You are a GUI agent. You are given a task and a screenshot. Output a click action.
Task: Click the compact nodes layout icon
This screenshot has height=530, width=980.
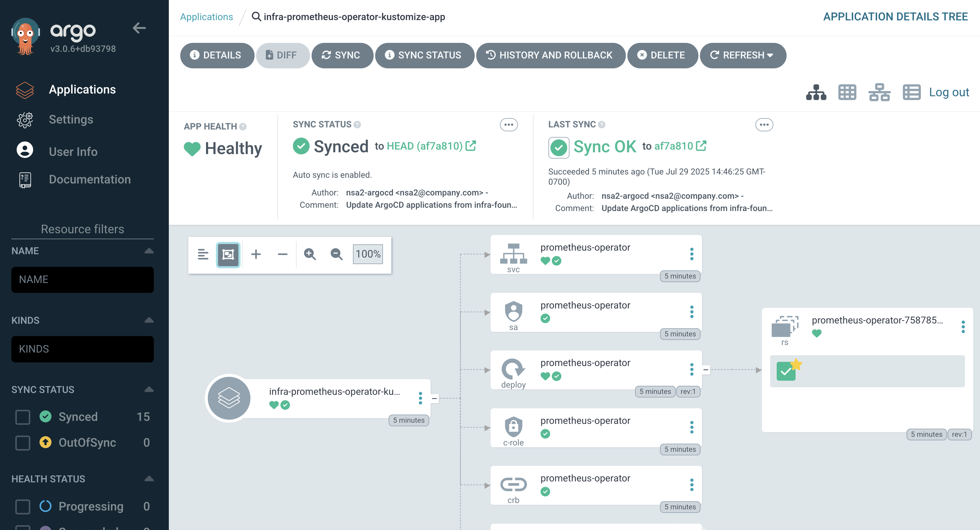[203, 254]
